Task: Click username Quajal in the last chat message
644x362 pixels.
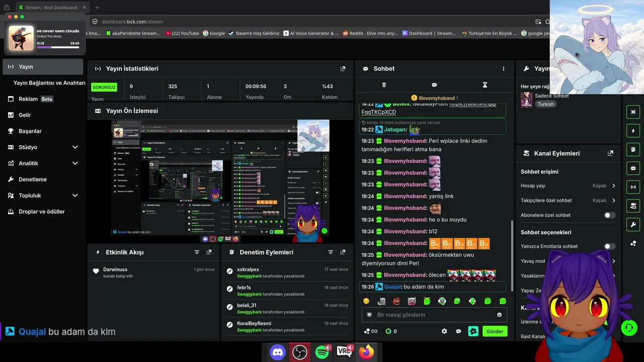Action: (392, 287)
